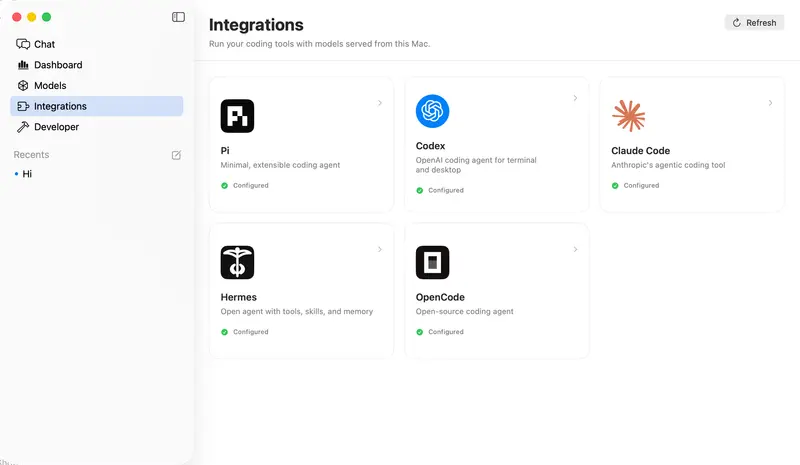This screenshot has height=465, width=800.
Task: Click the Chat bubbles icon
Action: 23,44
